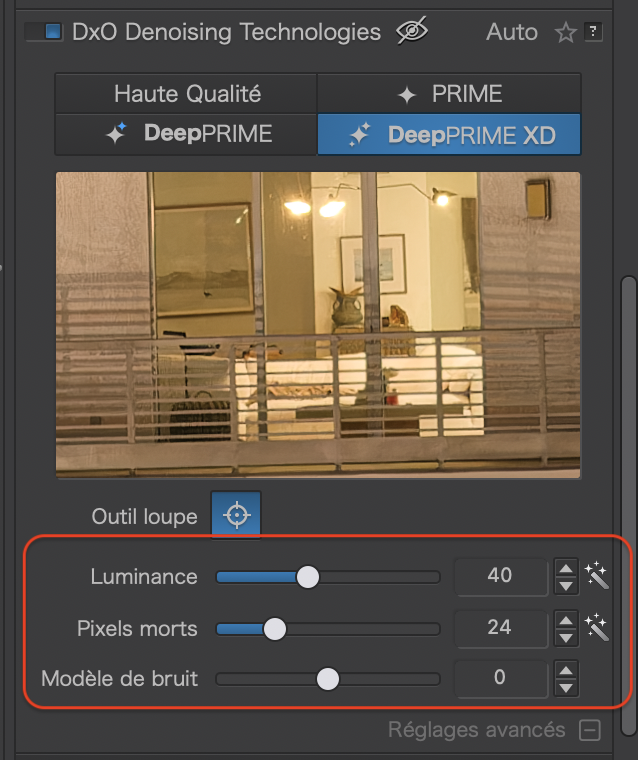Click the DxO Denoising Technologies palette title
Screen dimensions: 638x760
point(226,32)
